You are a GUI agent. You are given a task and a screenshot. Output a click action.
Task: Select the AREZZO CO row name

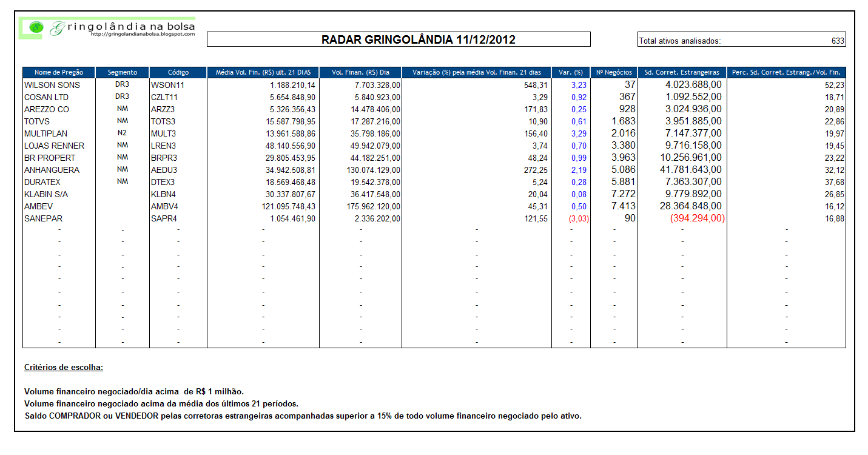coord(47,109)
